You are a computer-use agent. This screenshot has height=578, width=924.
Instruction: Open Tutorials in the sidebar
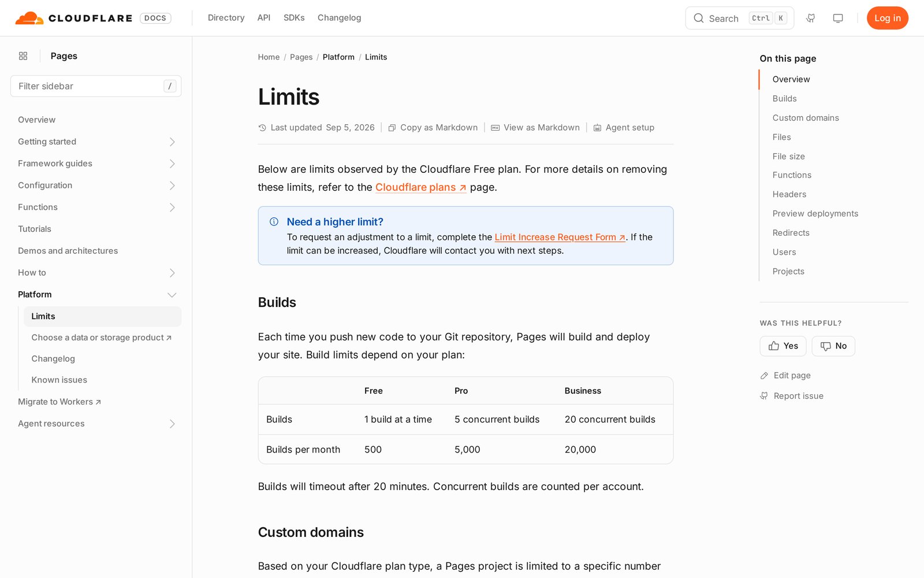pyautogui.click(x=35, y=229)
